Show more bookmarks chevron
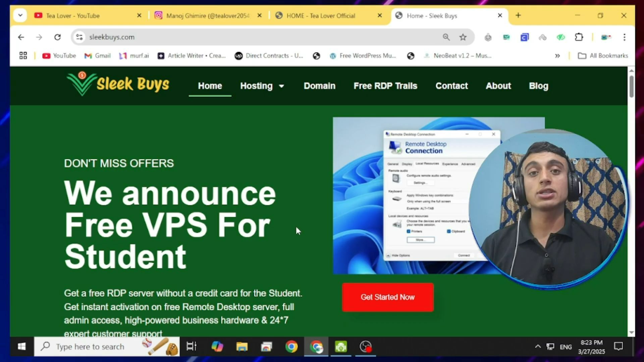This screenshot has height=362, width=644. point(557,56)
